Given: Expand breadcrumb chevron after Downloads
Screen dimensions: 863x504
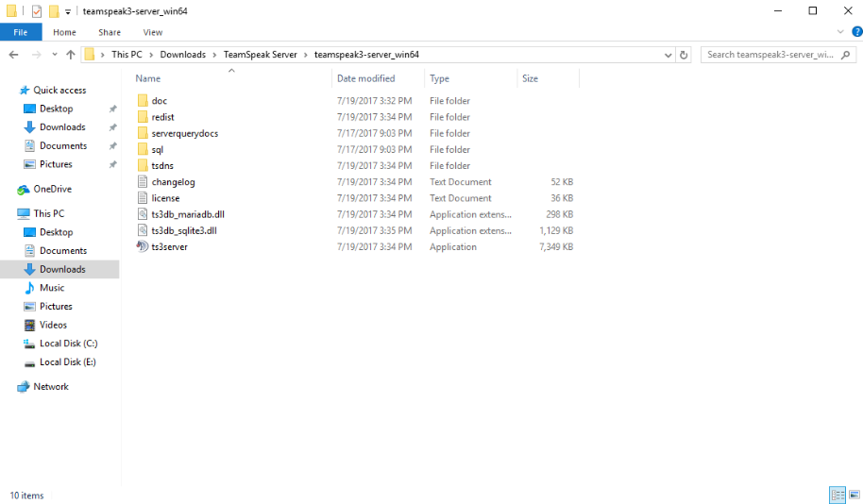Looking at the screenshot, I should click(214, 55).
